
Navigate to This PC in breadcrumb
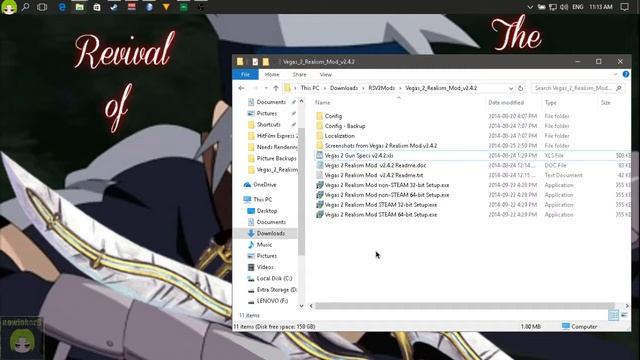coord(310,88)
